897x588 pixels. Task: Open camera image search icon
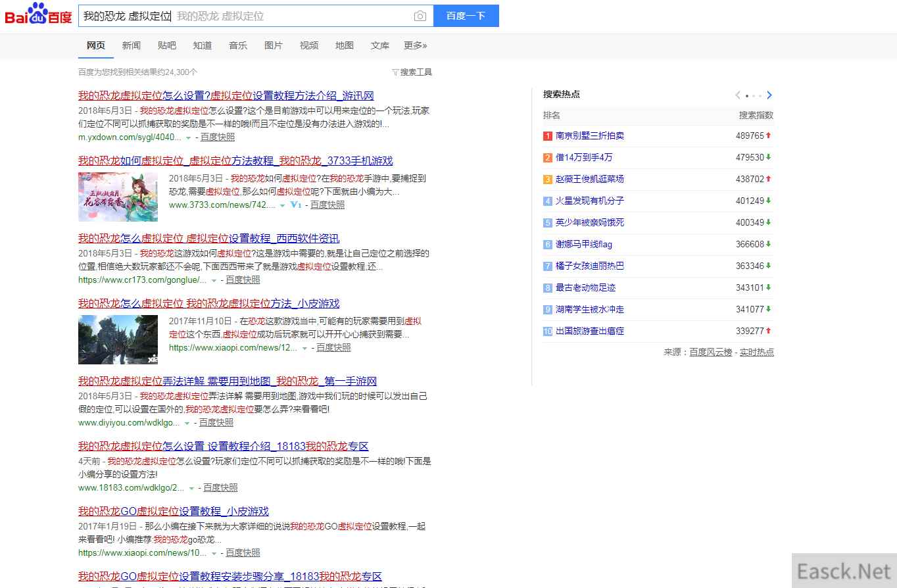pos(420,16)
